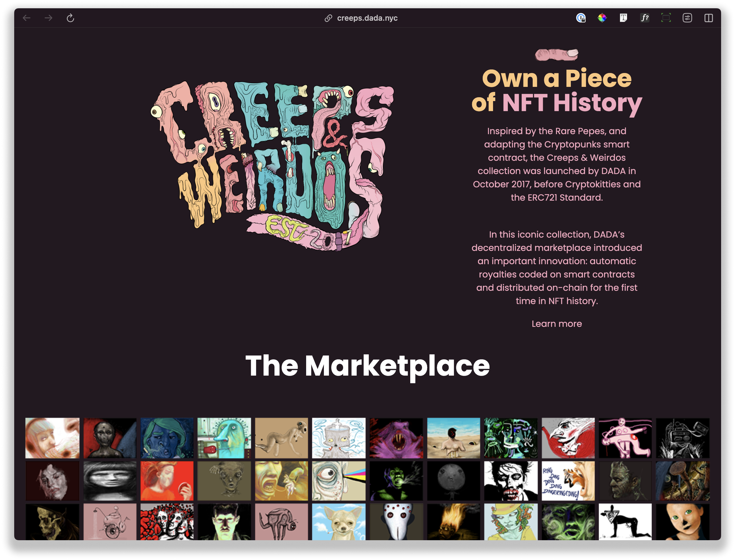
Task: Open the Ring Ding Ding fox artwork
Action: (568, 481)
